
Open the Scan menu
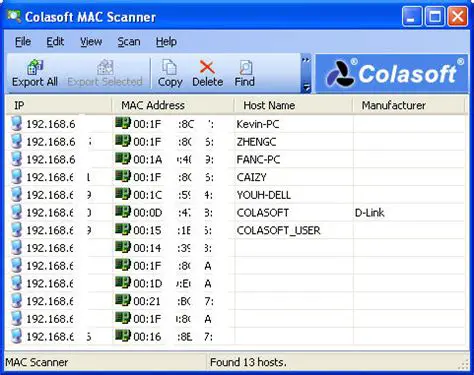pos(129,42)
